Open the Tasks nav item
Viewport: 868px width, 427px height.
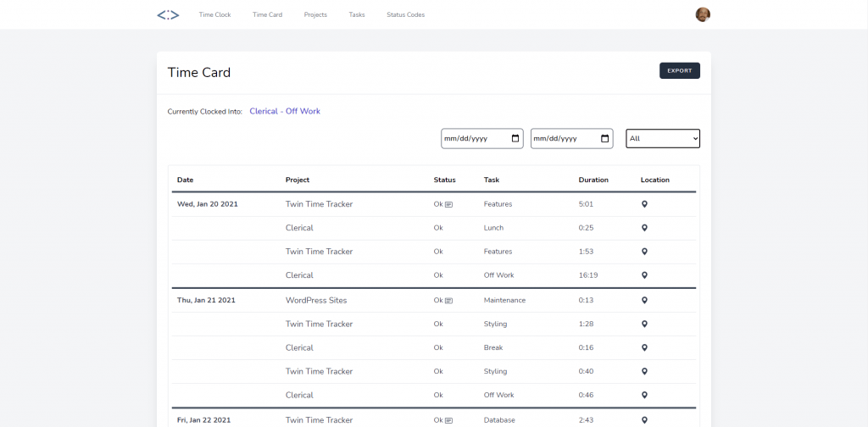357,15
